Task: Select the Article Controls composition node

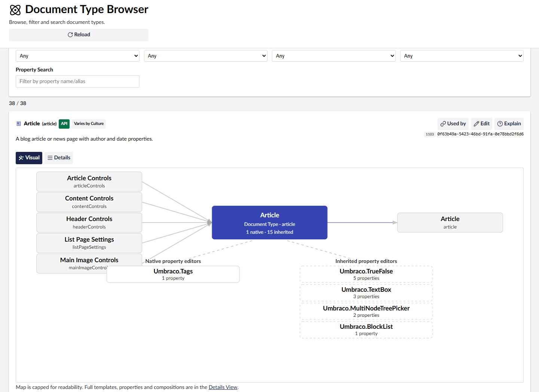Action: [89, 181]
